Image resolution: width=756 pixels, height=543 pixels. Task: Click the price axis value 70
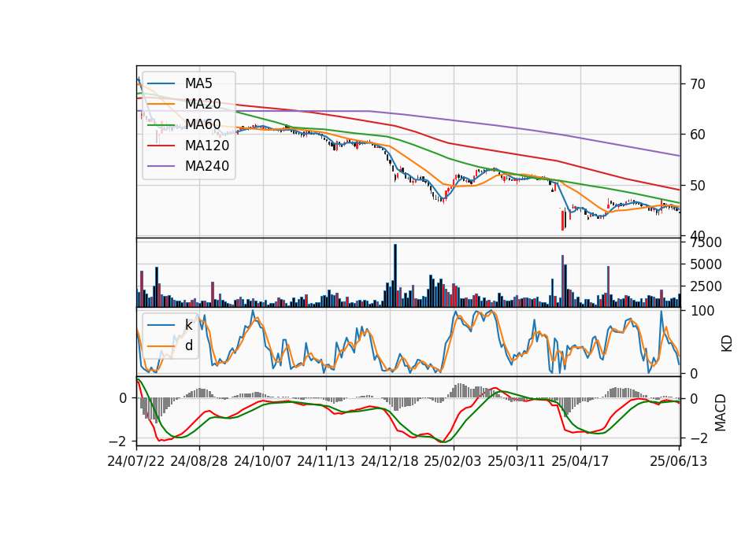click(x=697, y=84)
